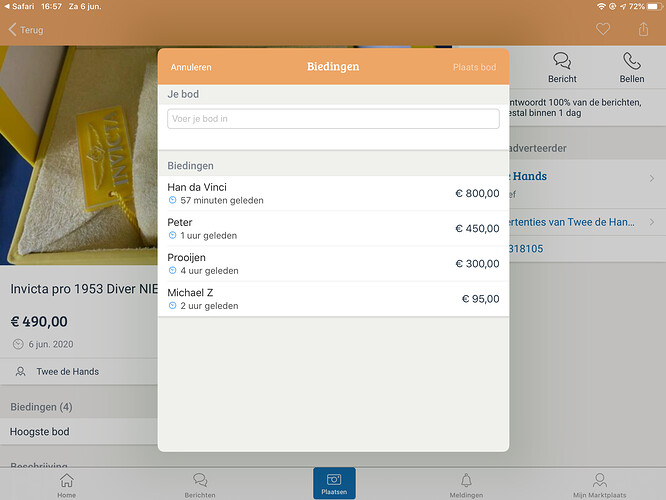Select Prooijen's bid row
Viewport: 666px width, 500px height.
pos(333,264)
